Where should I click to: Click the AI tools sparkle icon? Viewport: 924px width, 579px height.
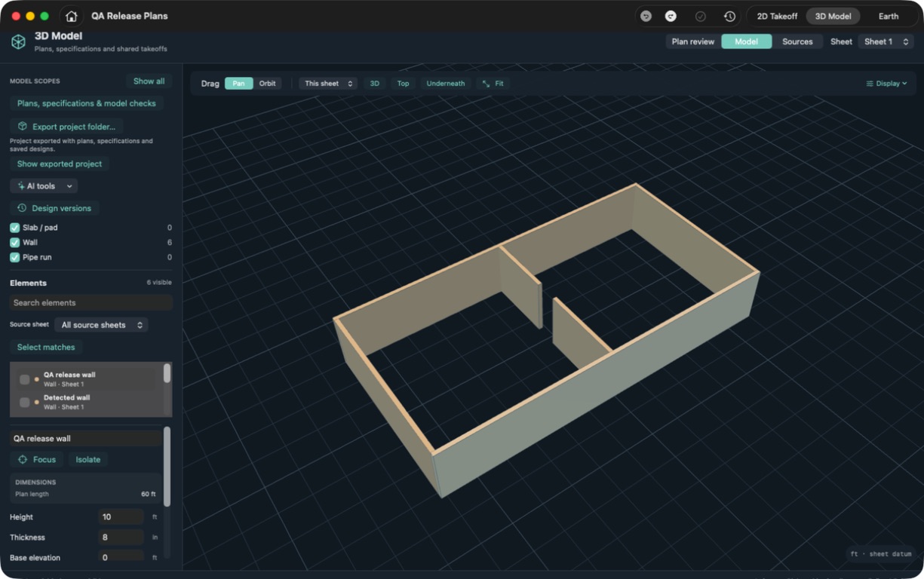coord(21,186)
